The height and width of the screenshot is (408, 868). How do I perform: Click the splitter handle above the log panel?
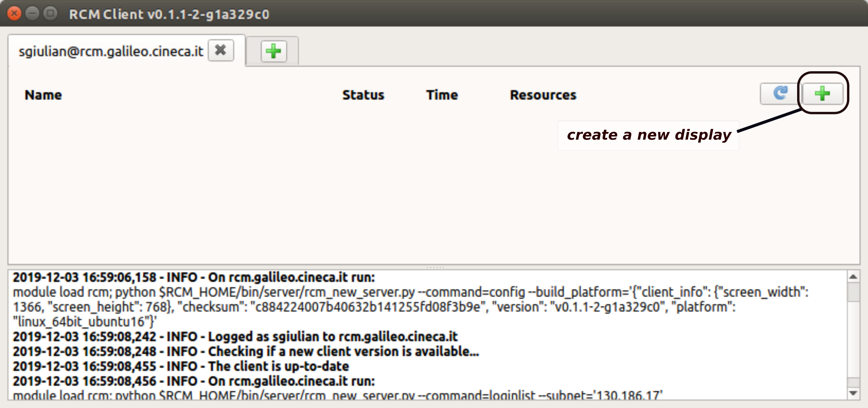pyautogui.click(x=435, y=267)
